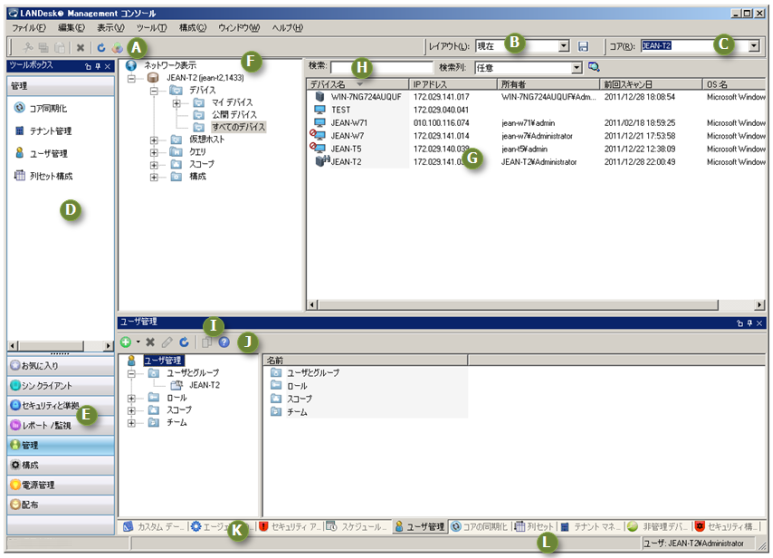
Task: Pin the ツールボックス panel
Action: pyautogui.click(x=98, y=66)
